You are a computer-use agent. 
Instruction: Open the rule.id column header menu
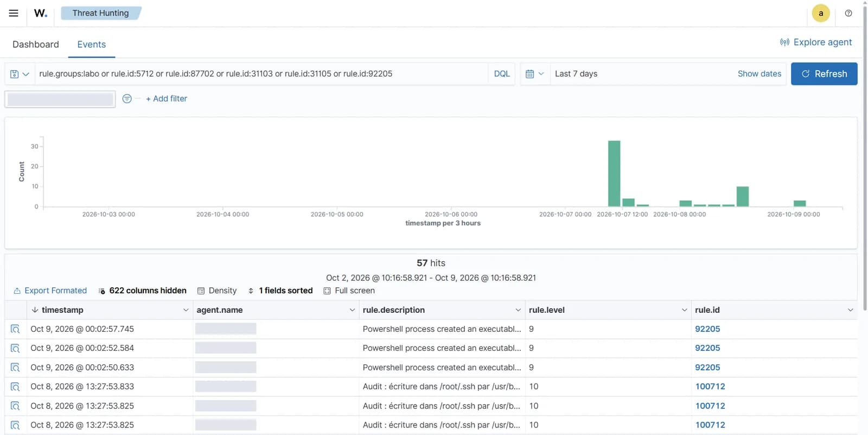850,310
